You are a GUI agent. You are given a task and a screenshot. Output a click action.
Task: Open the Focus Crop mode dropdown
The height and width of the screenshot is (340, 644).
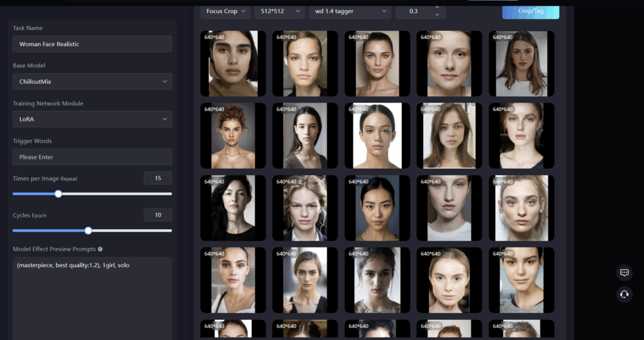(225, 11)
